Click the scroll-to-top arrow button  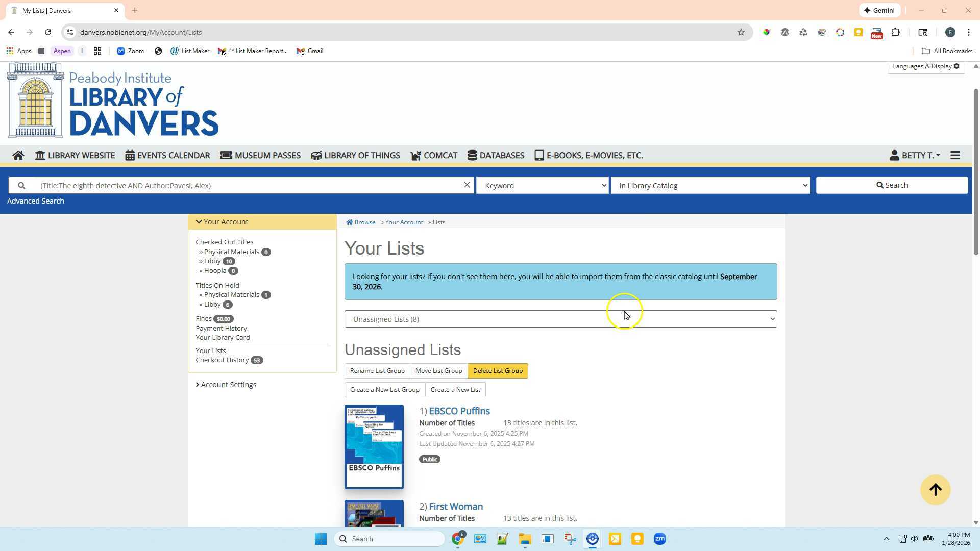[935, 490]
